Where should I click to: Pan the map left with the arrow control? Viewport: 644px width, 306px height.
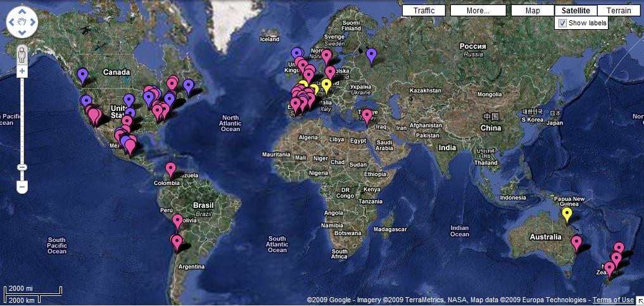point(12,22)
